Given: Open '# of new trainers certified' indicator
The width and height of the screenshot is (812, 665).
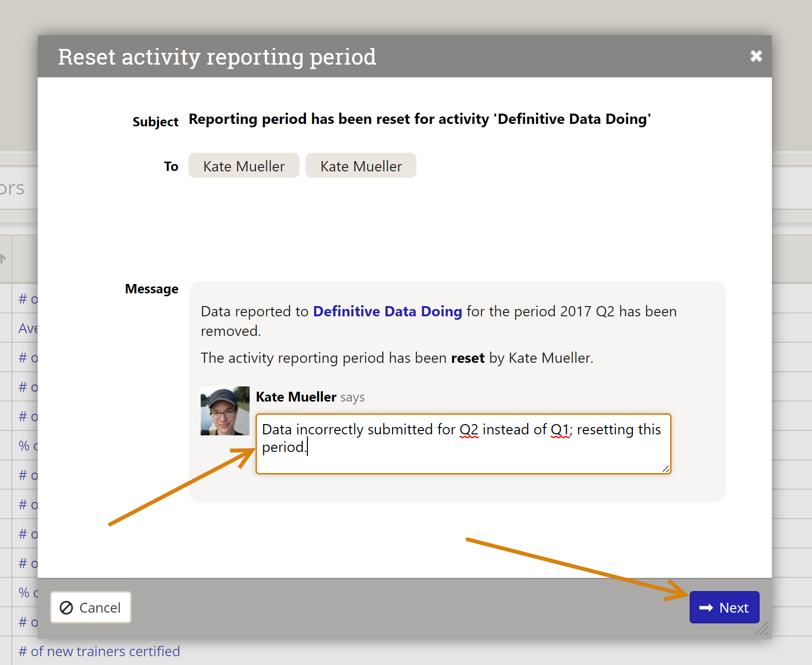Looking at the screenshot, I should coord(99,651).
